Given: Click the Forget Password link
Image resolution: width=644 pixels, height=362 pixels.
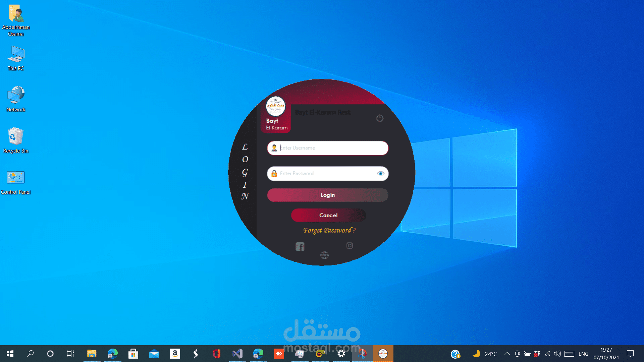Looking at the screenshot, I should pos(329,230).
